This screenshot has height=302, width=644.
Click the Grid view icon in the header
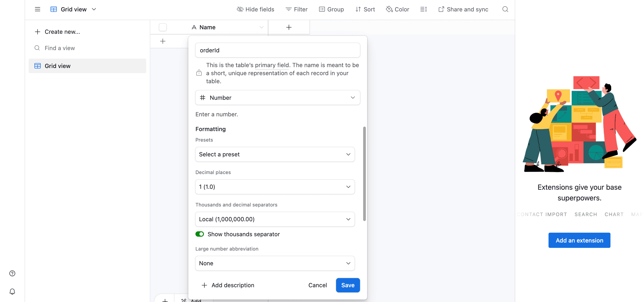(53, 9)
